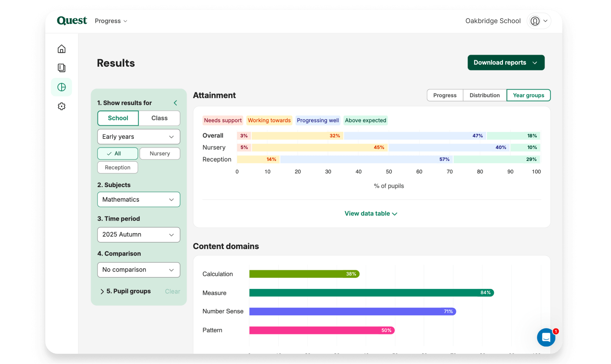Open the Mathematics subject dropdown
Screen dimensions: 611x364
pyautogui.click(x=139, y=200)
